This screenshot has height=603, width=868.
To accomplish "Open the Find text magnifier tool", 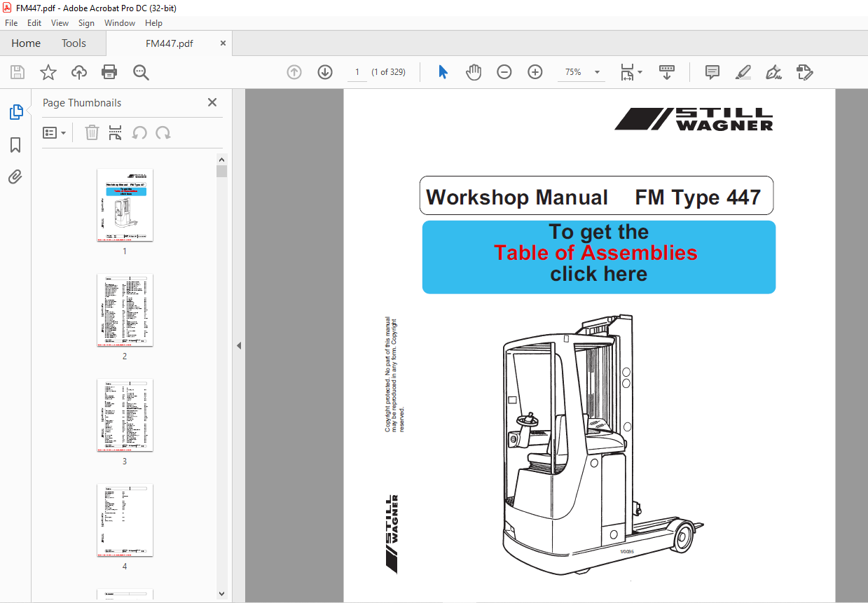I will [141, 72].
